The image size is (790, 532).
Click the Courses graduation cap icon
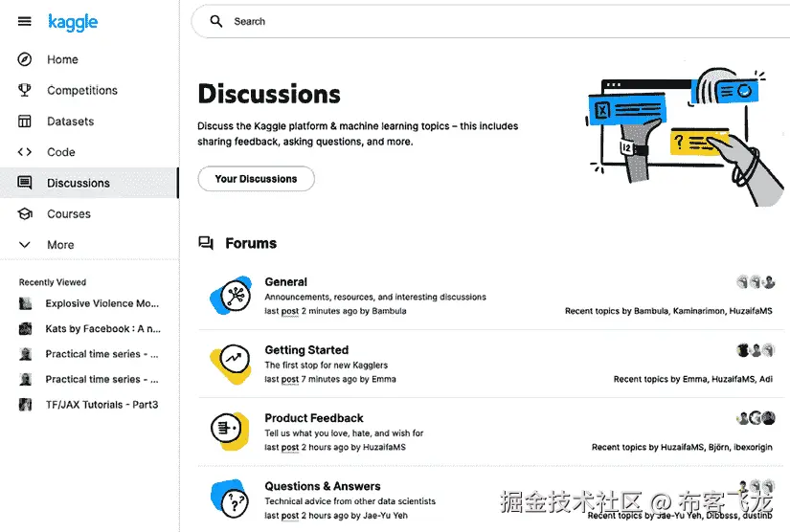25,214
